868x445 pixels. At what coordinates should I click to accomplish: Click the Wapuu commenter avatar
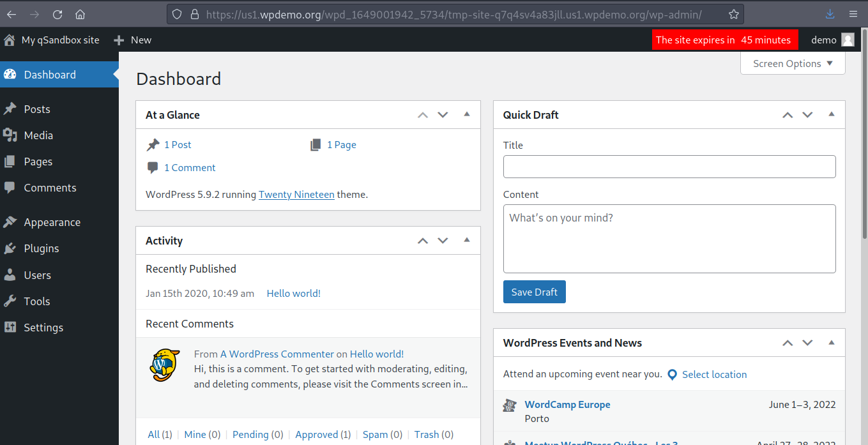point(165,365)
